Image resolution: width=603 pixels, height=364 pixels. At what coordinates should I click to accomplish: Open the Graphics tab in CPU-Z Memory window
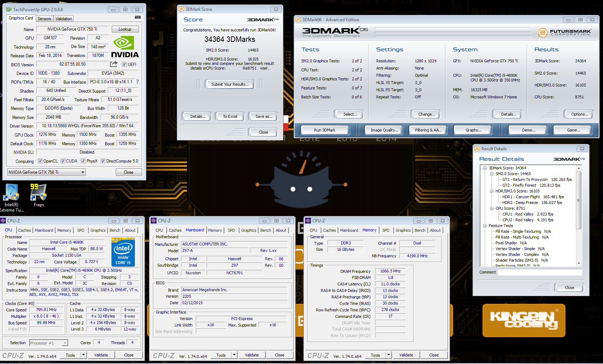point(403,230)
